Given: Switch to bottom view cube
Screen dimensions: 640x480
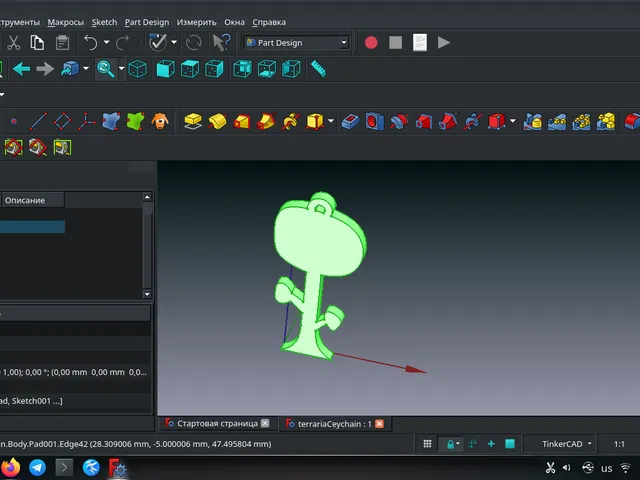Looking at the screenshot, I should 267,69.
